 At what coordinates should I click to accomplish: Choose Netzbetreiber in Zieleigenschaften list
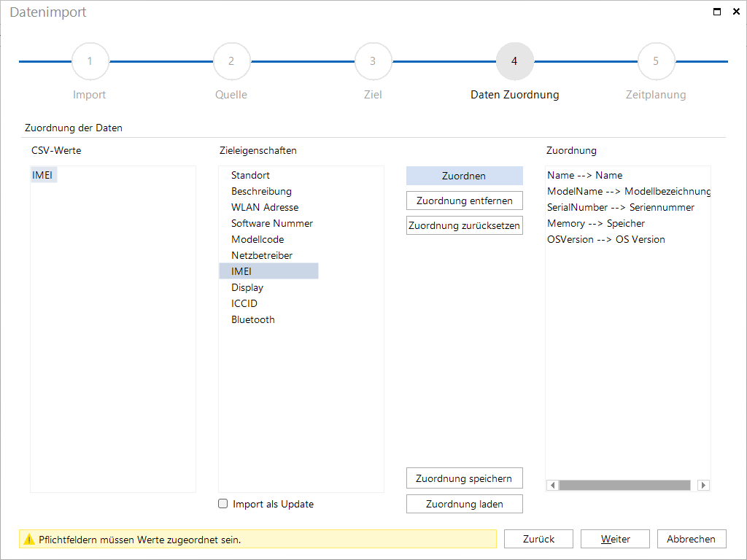coord(262,255)
